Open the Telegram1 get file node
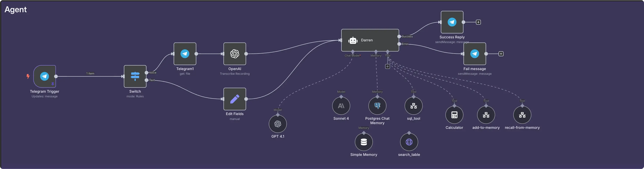The width and height of the screenshot is (644, 169). [185, 54]
